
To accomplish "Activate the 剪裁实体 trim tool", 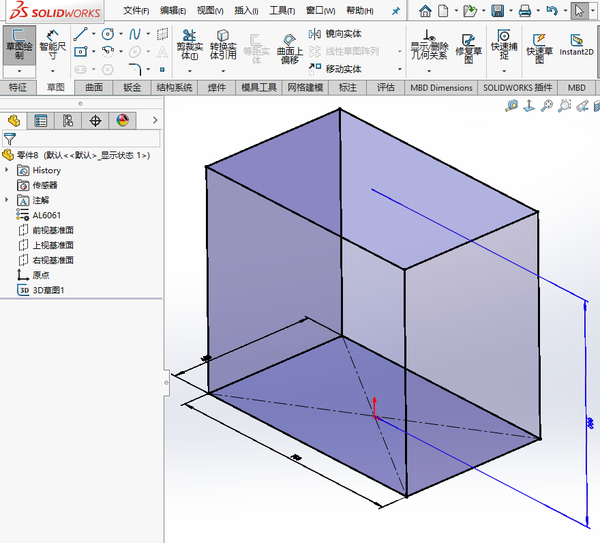I will (x=189, y=45).
